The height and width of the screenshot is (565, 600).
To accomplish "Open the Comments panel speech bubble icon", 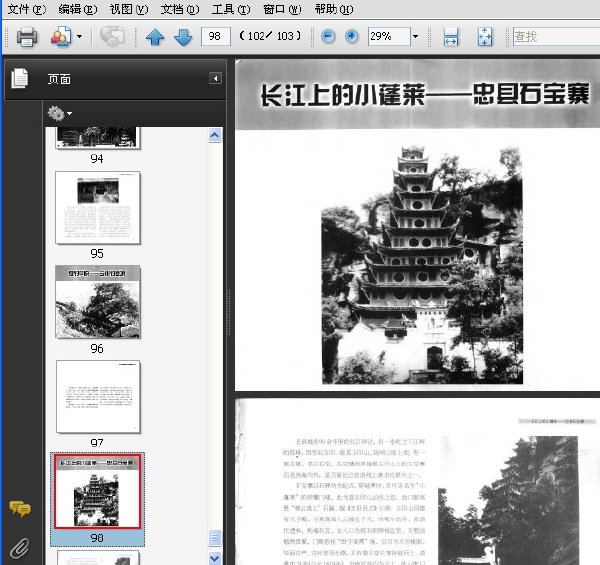I will click(x=20, y=509).
